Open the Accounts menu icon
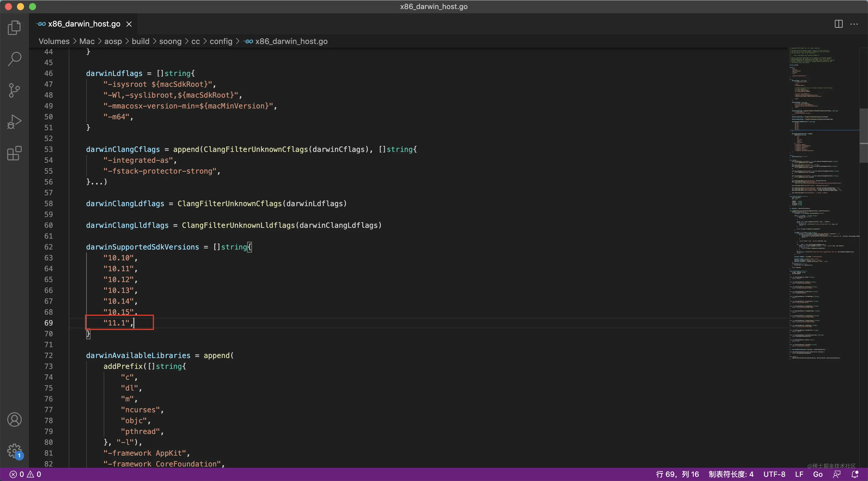This screenshot has height=481, width=868. pyautogui.click(x=14, y=420)
